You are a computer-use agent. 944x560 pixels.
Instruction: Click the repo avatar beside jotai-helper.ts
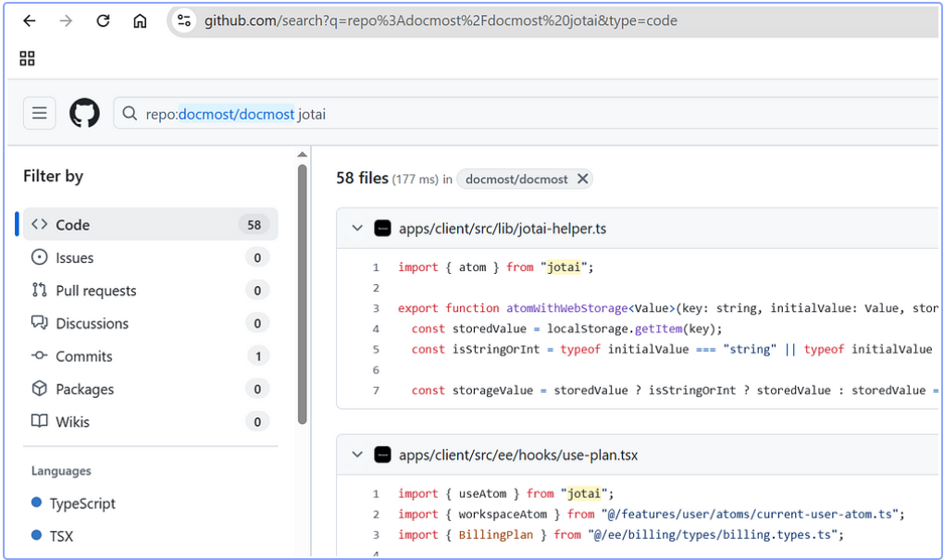point(382,229)
